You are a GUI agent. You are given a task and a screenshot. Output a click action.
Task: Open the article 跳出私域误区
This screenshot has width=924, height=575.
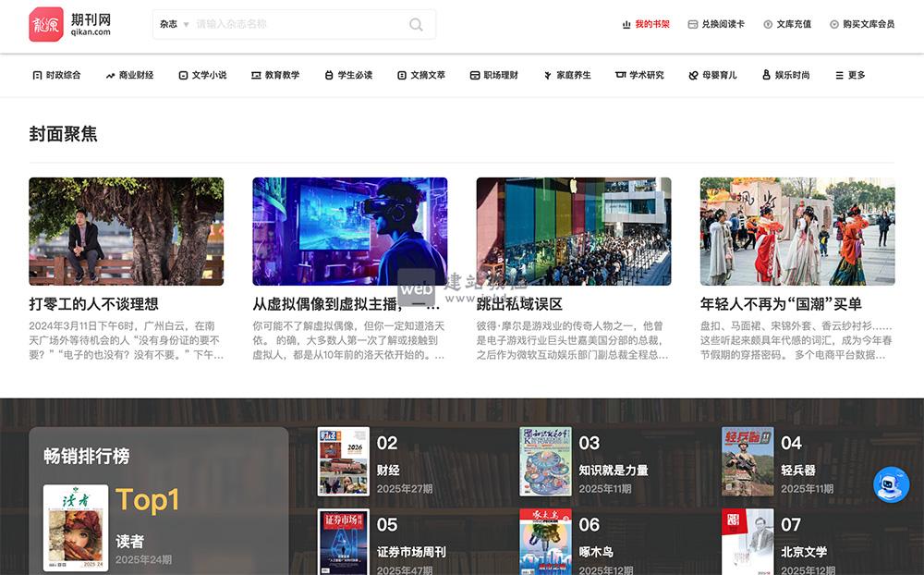pos(518,301)
